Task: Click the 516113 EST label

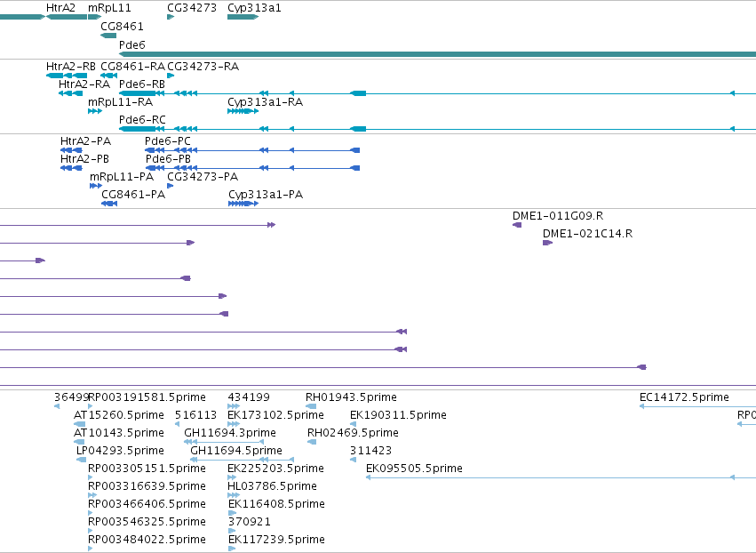Action: click(195, 415)
